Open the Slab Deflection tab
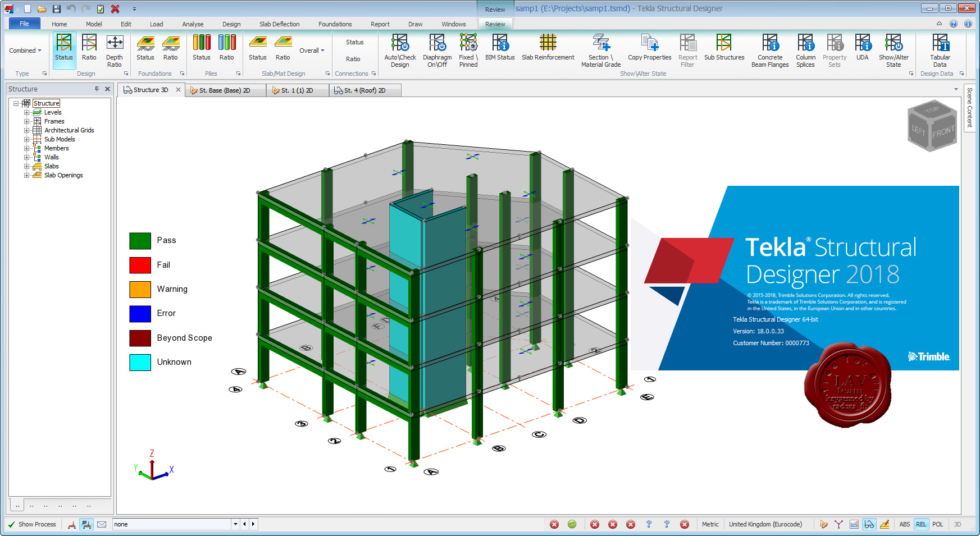 point(279,24)
